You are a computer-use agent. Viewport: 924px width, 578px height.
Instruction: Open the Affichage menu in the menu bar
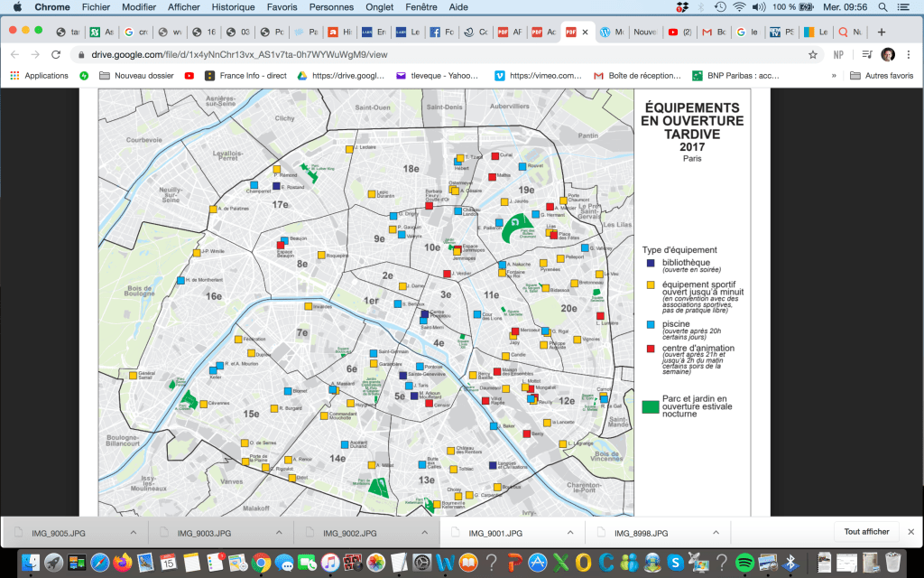coord(183,7)
